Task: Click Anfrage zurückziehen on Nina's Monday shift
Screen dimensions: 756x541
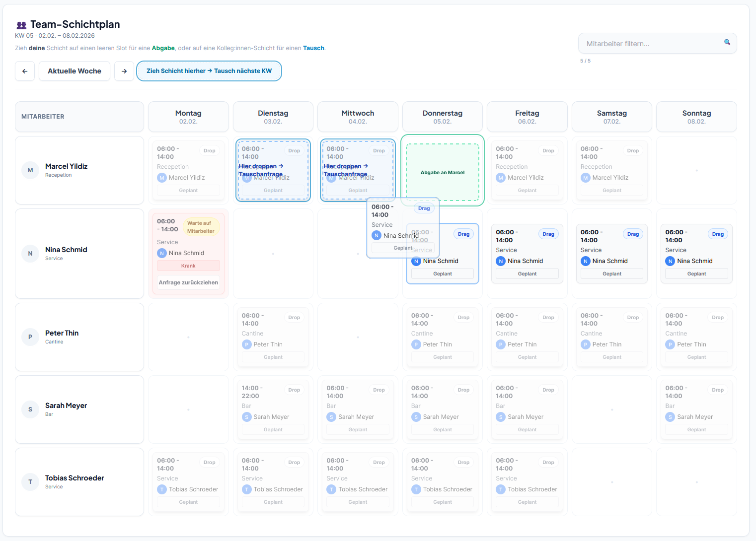Action: [188, 282]
